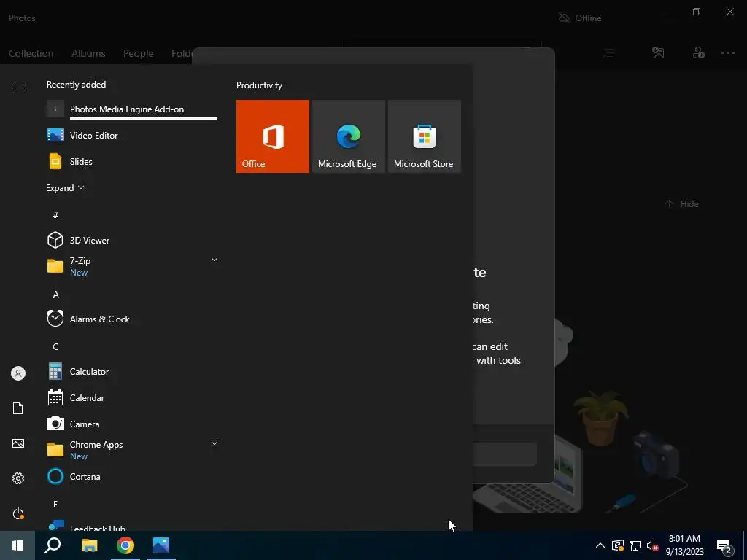
Task: Switch to Collection tab in Photos
Action: 31,53
